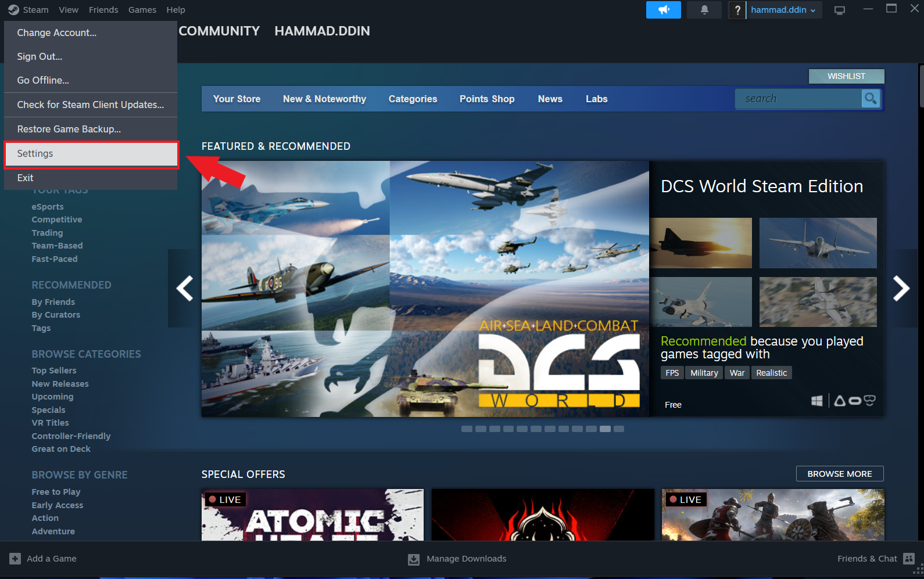Viewport: 924px width, 579px height.
Task: Click the store page vertical scrollbar
Action: tap(921, 85)
